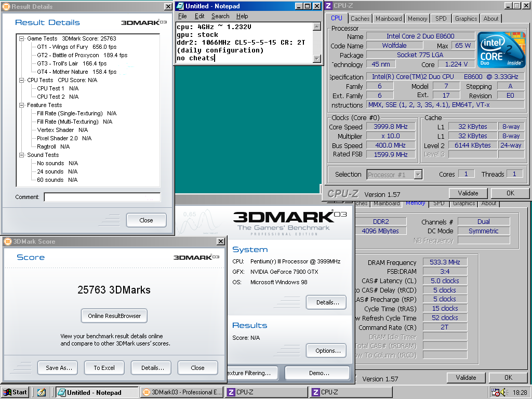This screenshot has width=532, height=399.
Task: Click the volume speaker tray icon
Action: pos(503,393)
